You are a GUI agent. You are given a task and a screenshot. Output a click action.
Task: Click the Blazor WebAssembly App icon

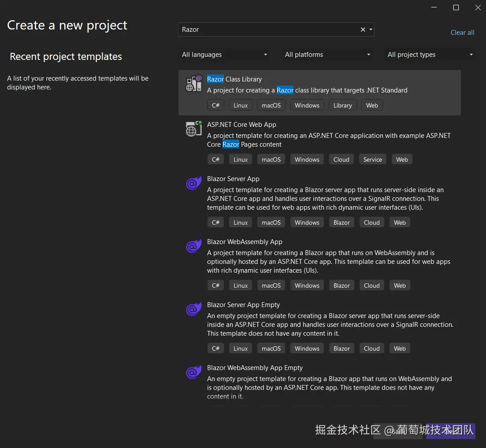click(x=194, y=246)
